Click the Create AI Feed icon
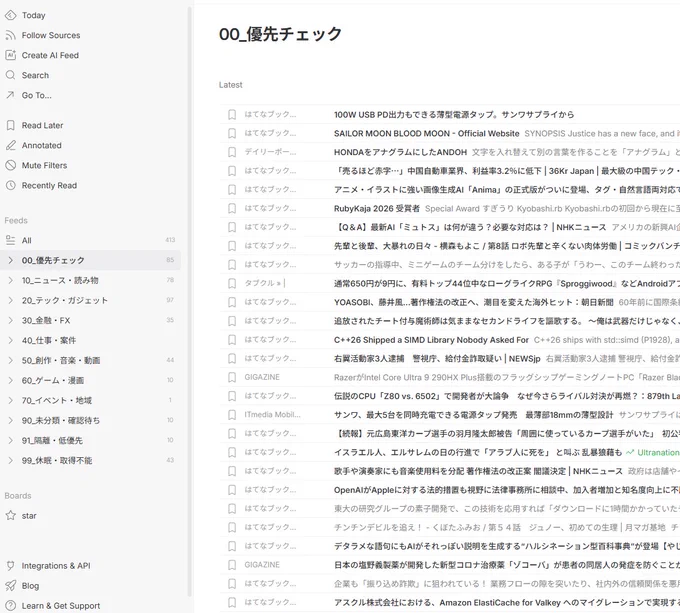 [10, 55]
